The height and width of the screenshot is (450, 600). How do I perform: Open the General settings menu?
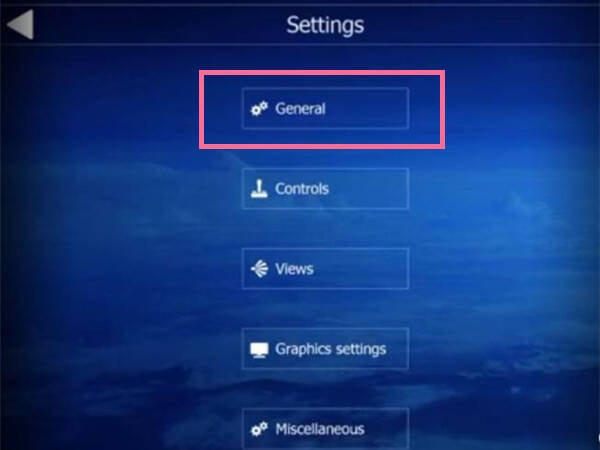tap(325, 109)
